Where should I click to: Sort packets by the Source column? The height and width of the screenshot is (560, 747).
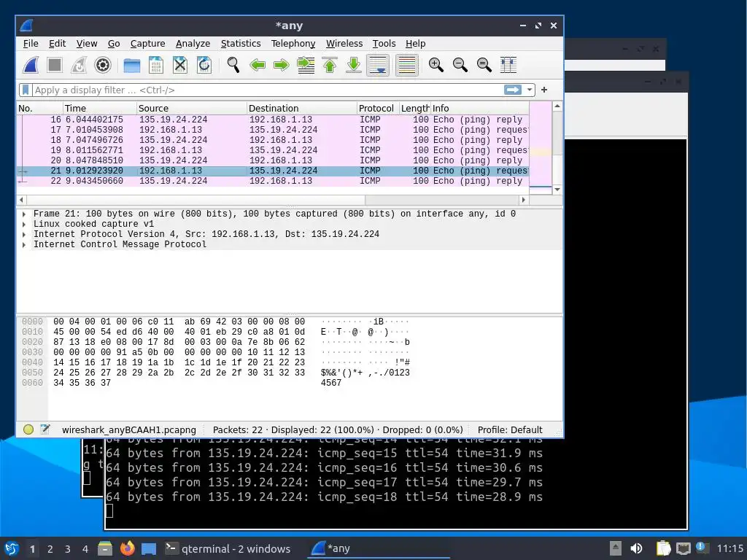pyautogui.click(x=192, y=108)
